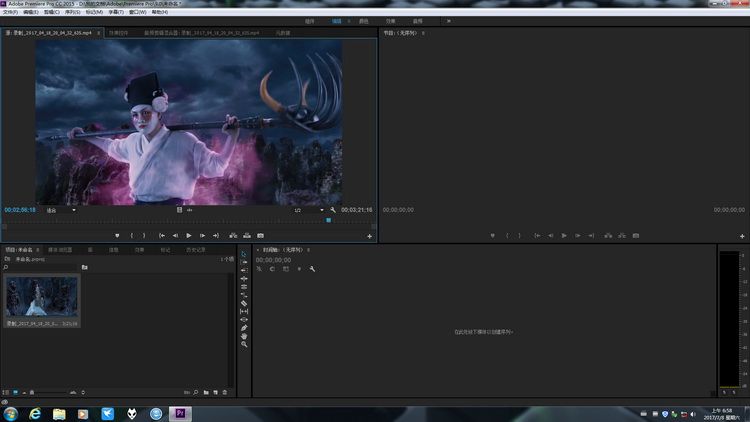Switch to the 音频 workspace

(418, 21)
